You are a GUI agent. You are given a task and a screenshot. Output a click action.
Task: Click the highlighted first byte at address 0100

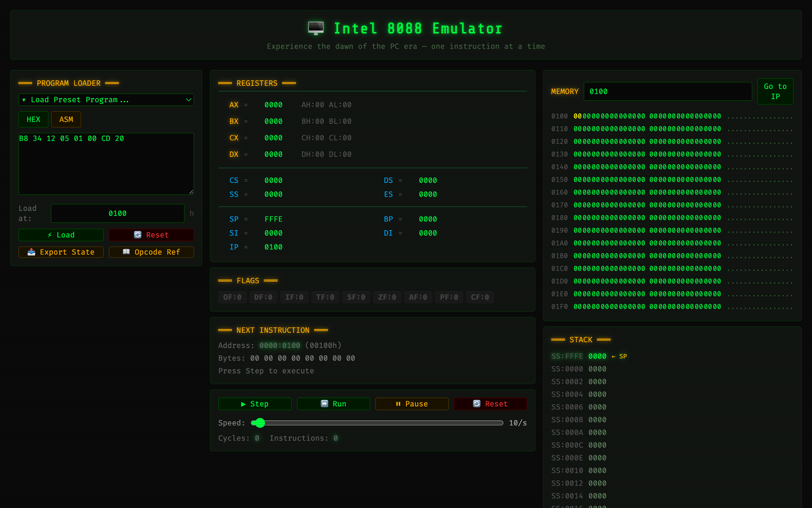pyautogui.click(x=578, y=116)
